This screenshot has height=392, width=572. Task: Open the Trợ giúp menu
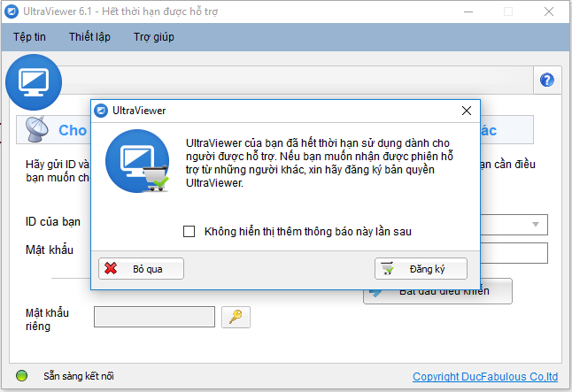[153, 37]
